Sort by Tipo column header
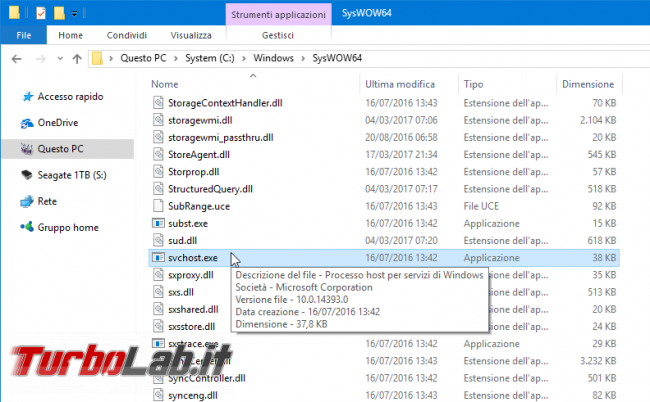 [473, 84]
